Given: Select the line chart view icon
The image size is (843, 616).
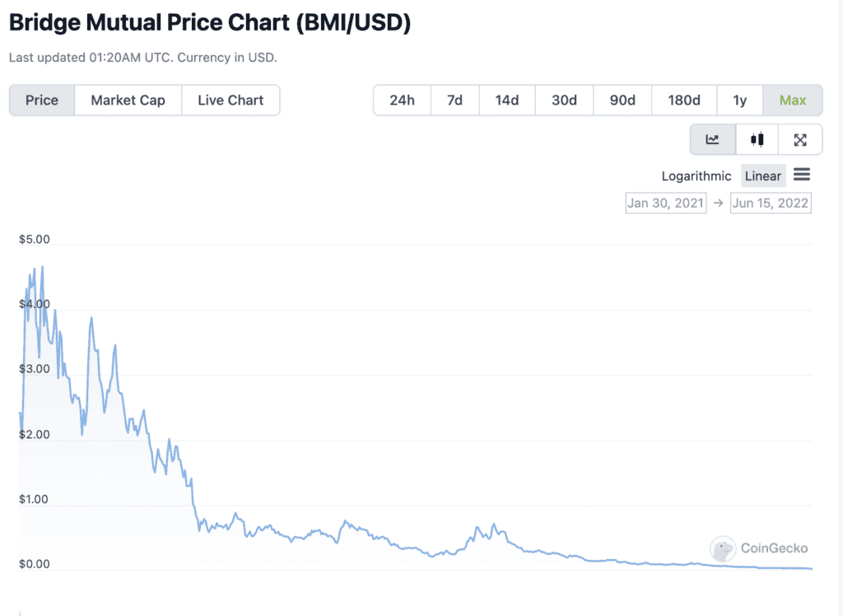Looking at the screenshot, I should pos(711,138).
